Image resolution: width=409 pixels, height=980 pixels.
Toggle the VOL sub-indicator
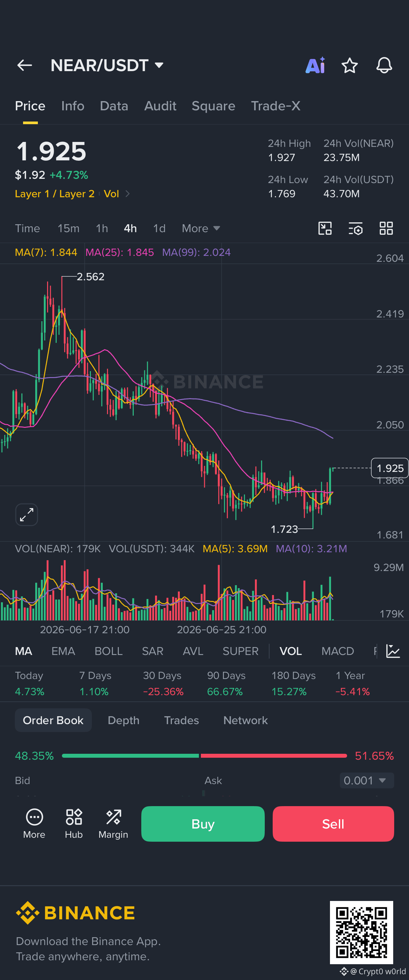[291, 651]
